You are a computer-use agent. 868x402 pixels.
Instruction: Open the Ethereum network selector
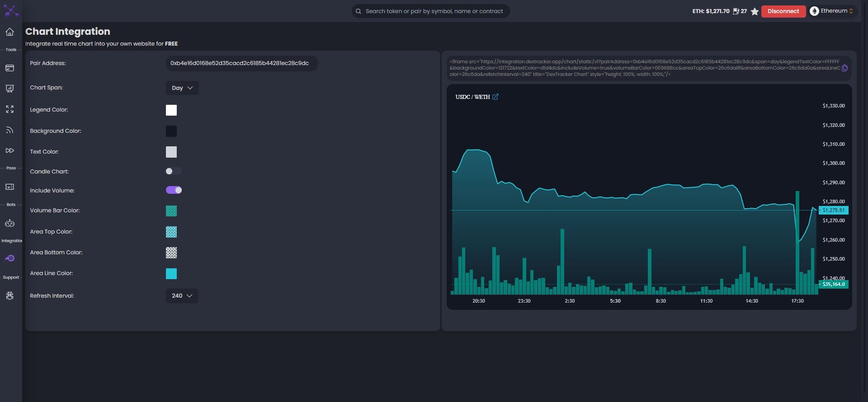(831, 11)
